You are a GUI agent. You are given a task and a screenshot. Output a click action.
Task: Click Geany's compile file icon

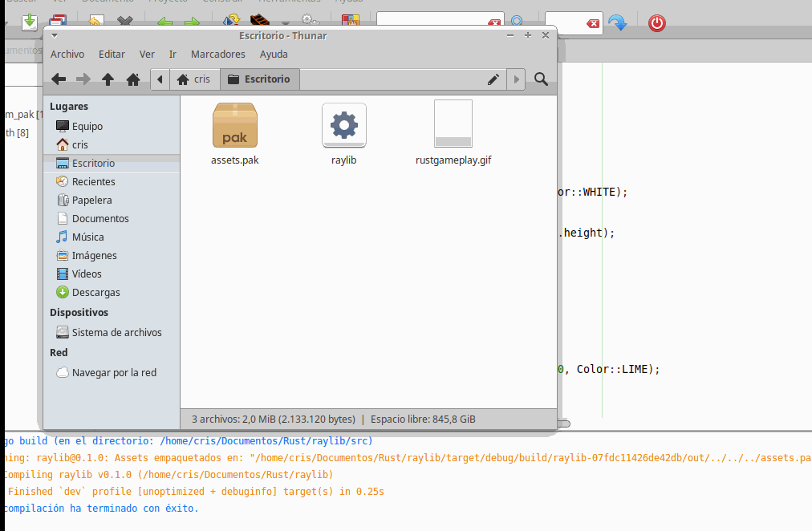tap(231, 20)
